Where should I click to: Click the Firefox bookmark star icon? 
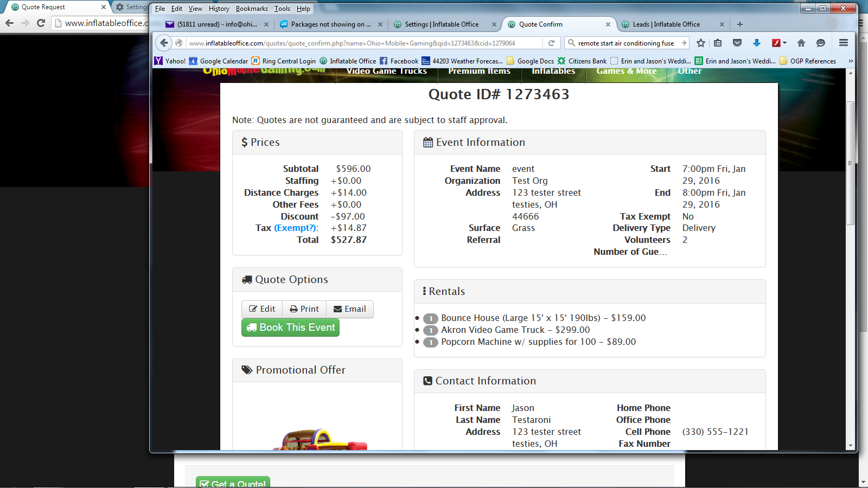[x=701, y=43]
